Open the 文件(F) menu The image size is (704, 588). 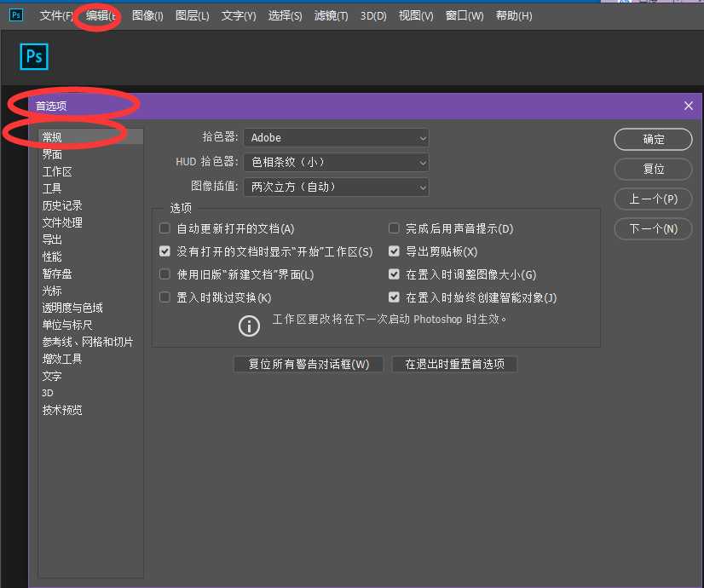tap(56, 15)
